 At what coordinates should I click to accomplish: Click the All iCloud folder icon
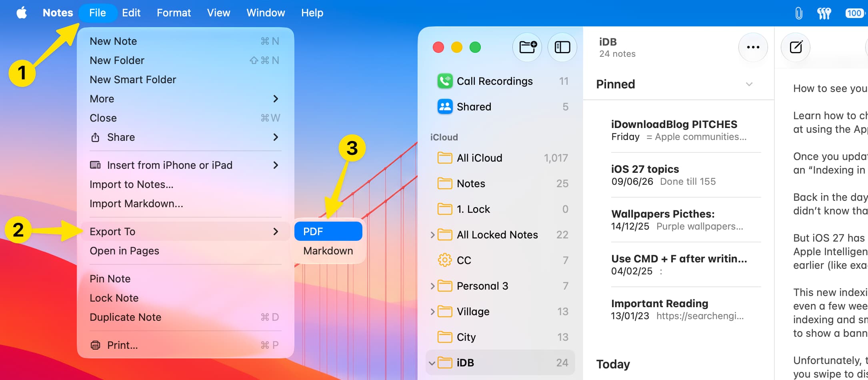pyautogui.click(x=445, y=158)
